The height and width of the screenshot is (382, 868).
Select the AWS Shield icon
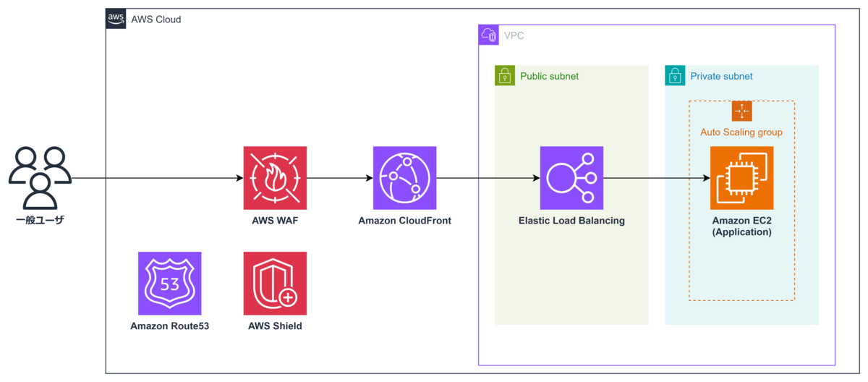(275, 284)
